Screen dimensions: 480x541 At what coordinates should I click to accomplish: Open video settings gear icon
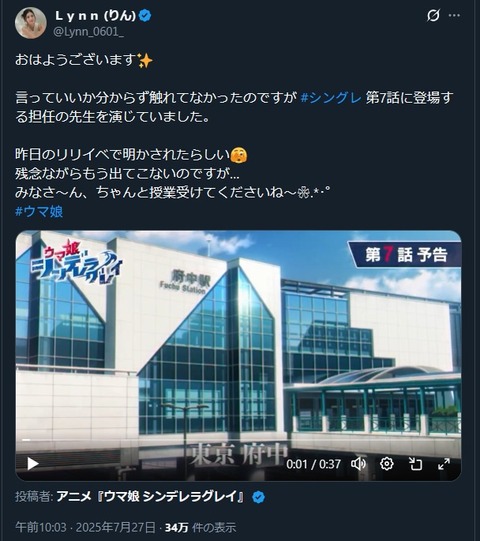tap(386, 464)
